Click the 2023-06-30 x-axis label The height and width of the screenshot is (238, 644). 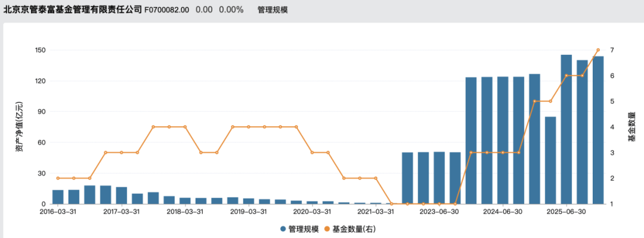coord(439,212)
